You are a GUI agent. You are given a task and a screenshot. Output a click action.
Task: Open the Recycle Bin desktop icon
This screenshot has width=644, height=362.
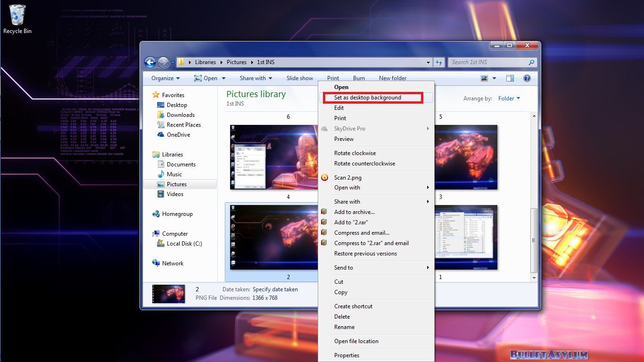(x=17, y=19)
